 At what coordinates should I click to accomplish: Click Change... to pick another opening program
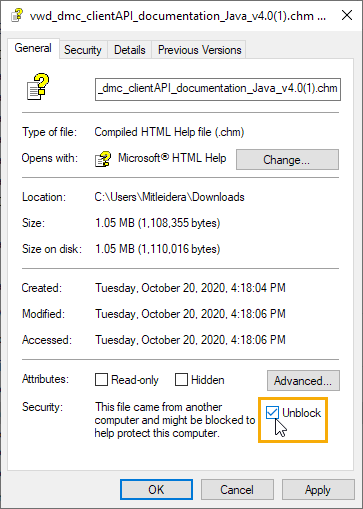coord(287,160)
